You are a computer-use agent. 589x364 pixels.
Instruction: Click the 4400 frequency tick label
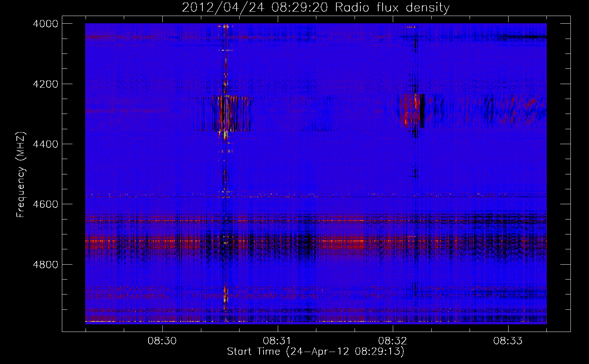pos(46,144)
